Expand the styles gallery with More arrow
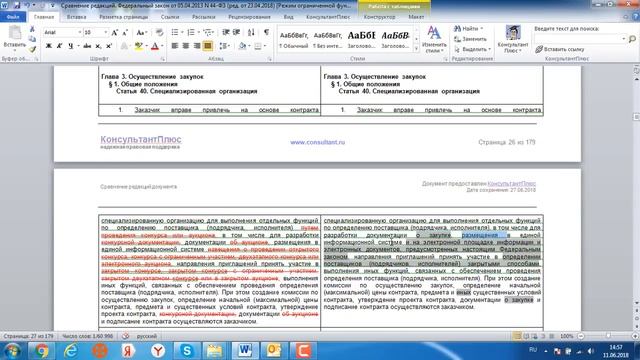 [416, 49]
